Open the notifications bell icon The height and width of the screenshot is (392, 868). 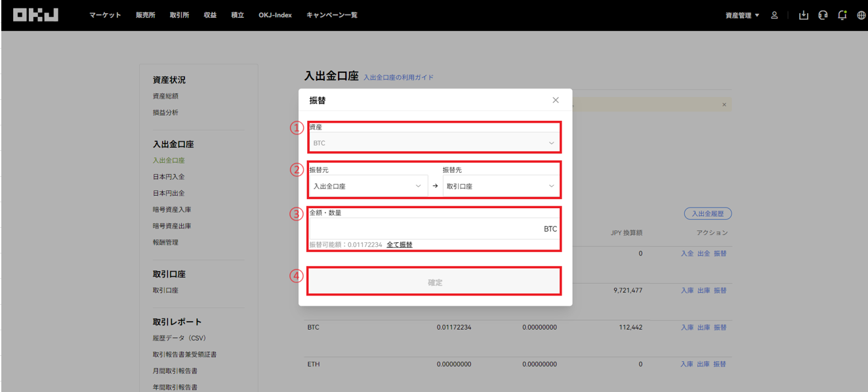tap(842, 15)
